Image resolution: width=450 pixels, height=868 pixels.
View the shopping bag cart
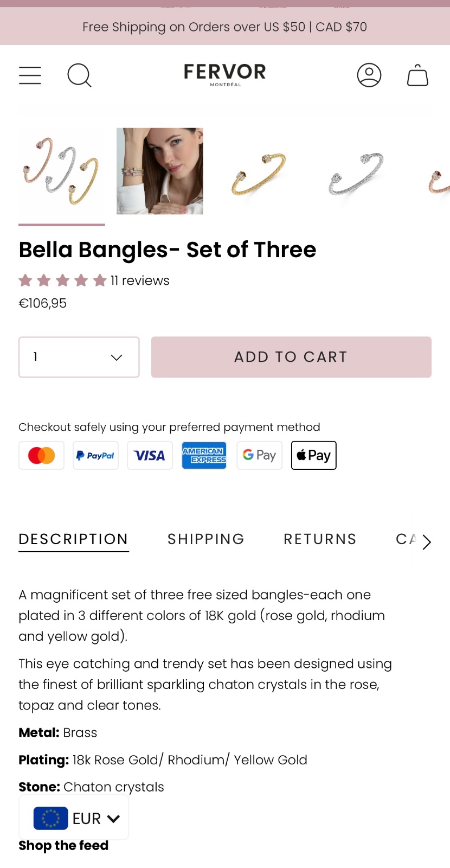tap(417, 75)
